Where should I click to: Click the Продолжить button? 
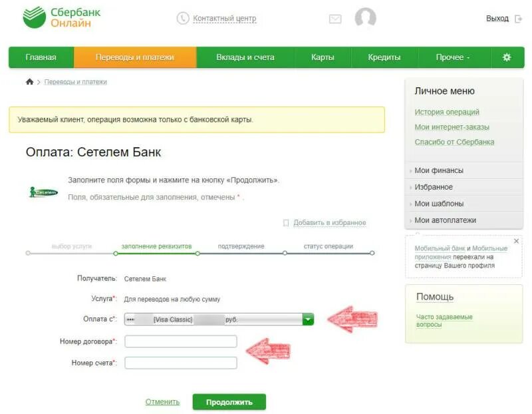pos(229,402)
